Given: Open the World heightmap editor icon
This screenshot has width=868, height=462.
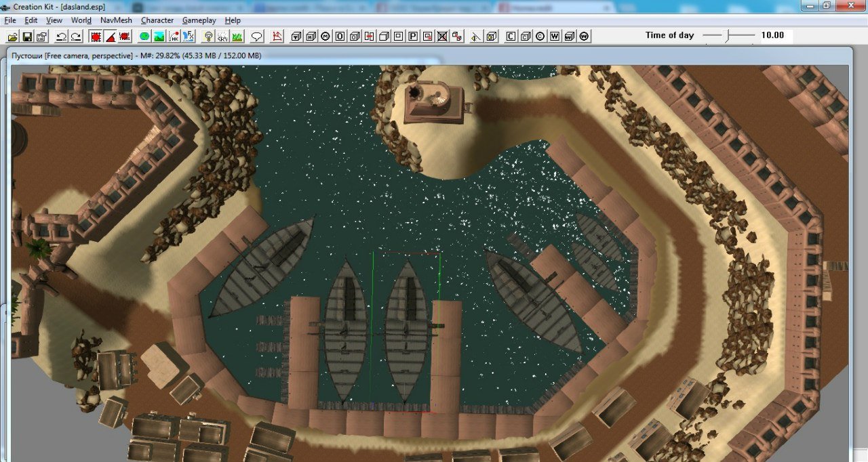Looking at the screenshot, I should 159,36.
